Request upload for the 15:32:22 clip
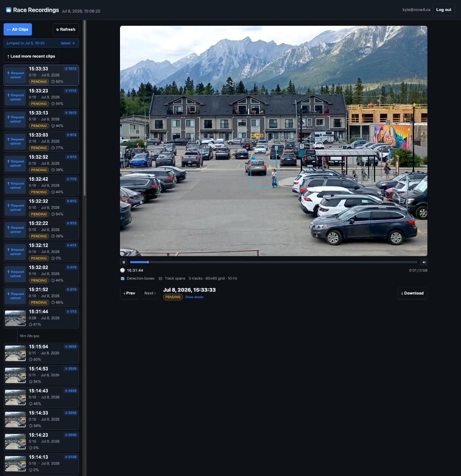461x476 pixels. pyautogui.click(x=16, y=230)
